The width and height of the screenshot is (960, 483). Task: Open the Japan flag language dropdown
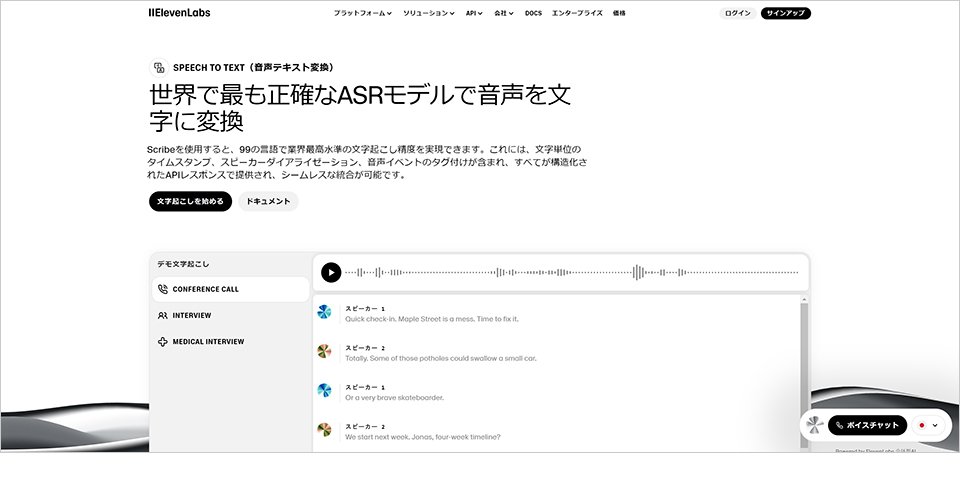click(x=928, y=425)
